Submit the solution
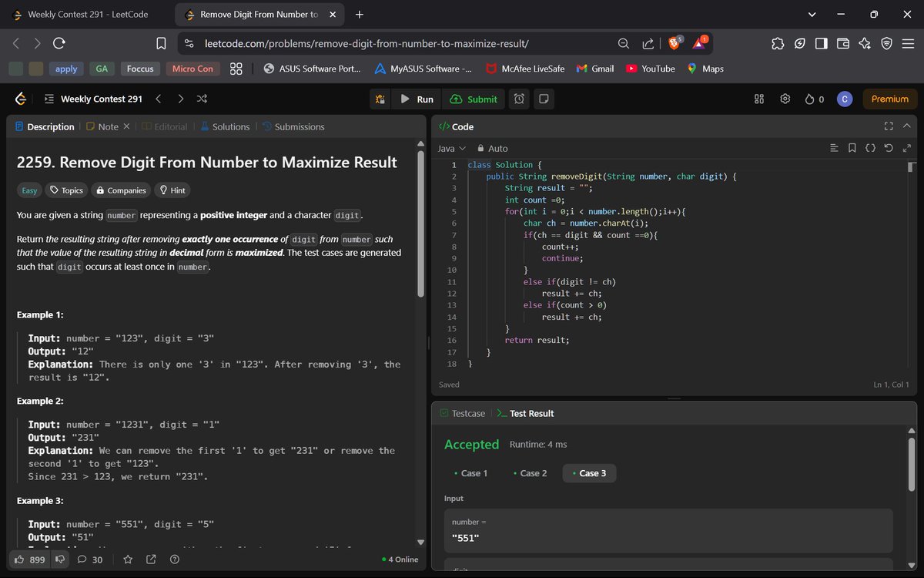 coord(474,99)
